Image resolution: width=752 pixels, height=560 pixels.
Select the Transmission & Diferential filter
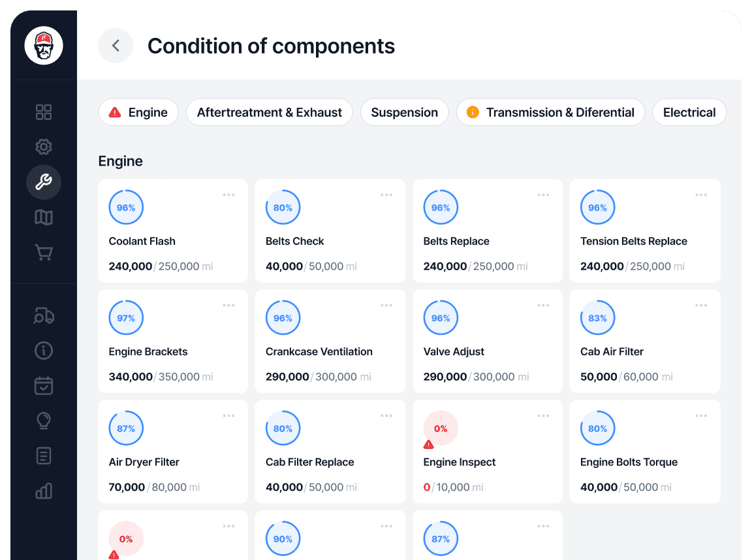pos(550,112)
